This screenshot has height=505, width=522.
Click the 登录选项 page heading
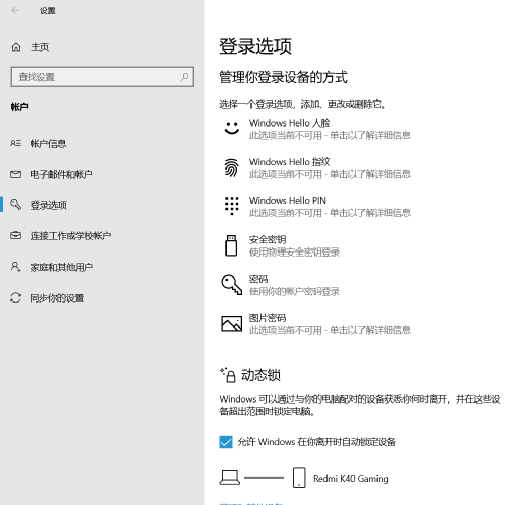(x=255, y=46)
